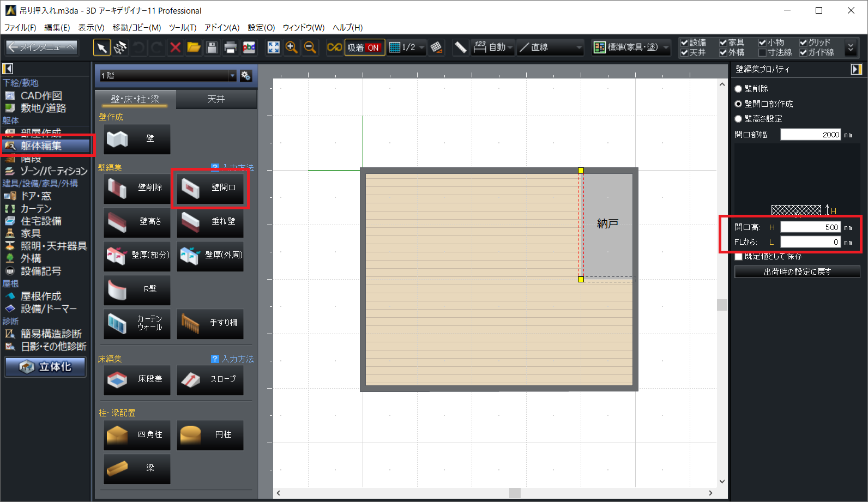Click the 開口部幅 input field
Image resolution: width=868 pixels, height=502 pixels.
coord(810,135)
